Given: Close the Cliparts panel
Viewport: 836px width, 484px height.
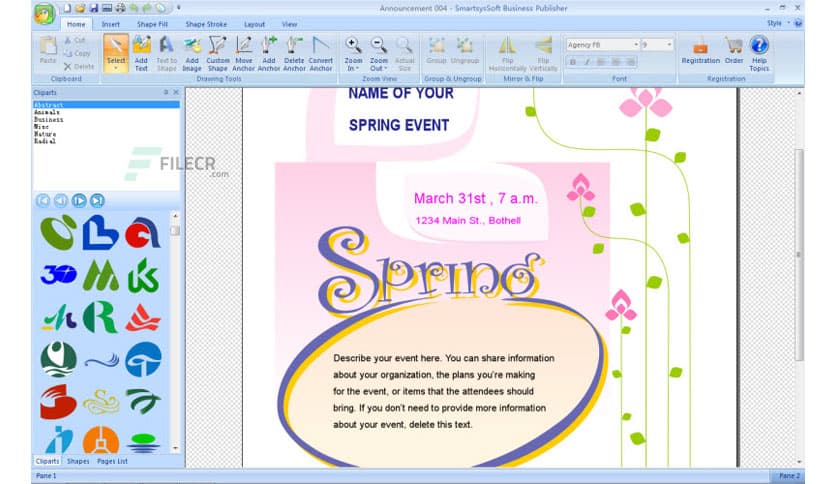Looking at the screenshot, I should click(x=176, y=92).
